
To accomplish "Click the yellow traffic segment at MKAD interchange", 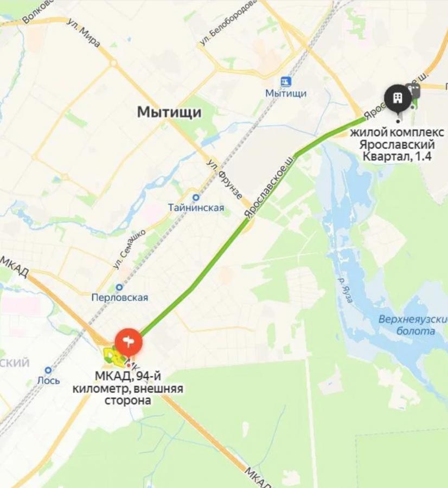I will pyautogui.click(x=111, y=356).
